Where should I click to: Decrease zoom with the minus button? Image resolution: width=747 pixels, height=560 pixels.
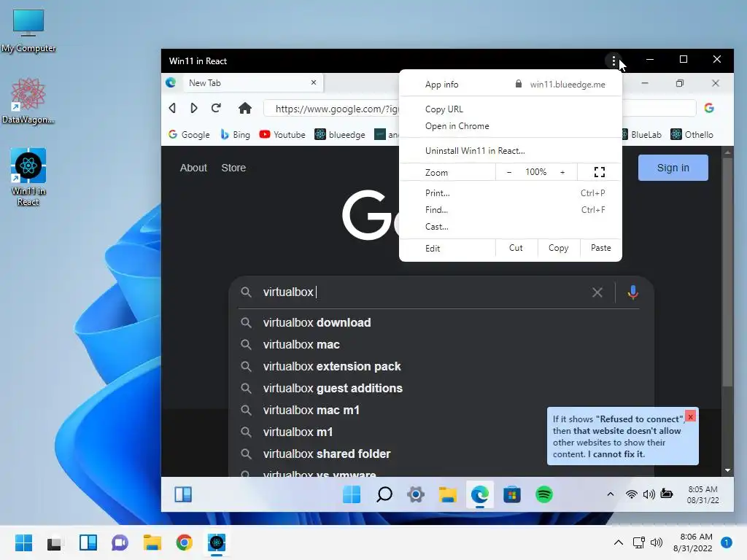[x=509, y=172]
